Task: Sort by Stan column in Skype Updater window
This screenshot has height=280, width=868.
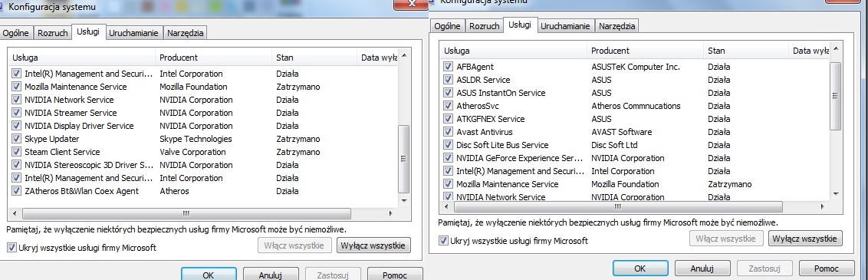Action: (314, 58)
